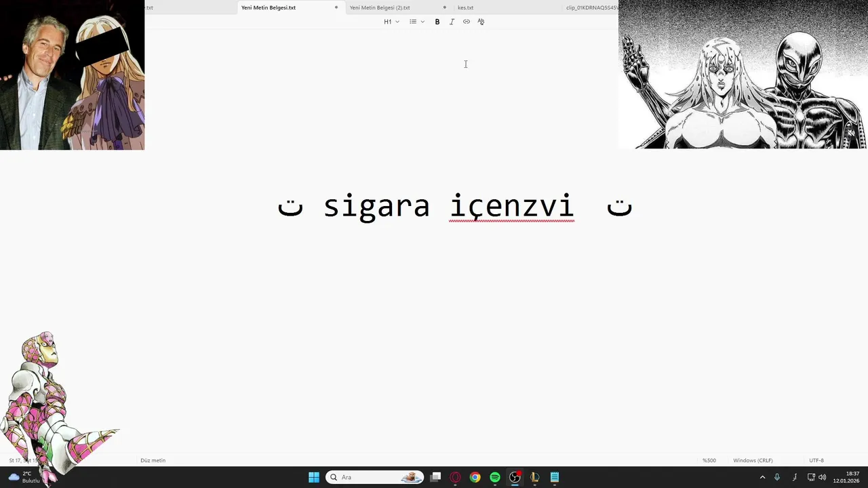Clear formatting with the Aa icon

point(481,22)
